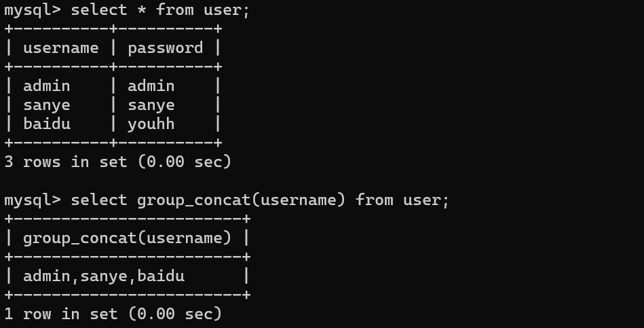Click the first mysql> prompt
The width and height of the screenshot is (644, 328).
click(x=32, y=10)
